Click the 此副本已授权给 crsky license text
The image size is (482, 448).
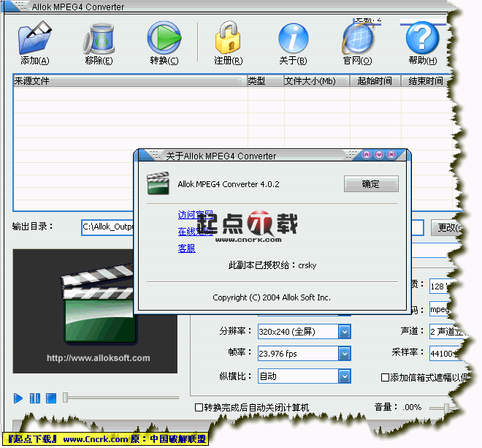tap(272, 265)
